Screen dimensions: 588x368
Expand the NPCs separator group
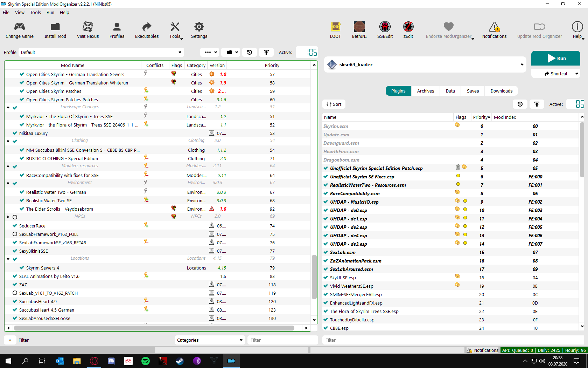[8, 217]
